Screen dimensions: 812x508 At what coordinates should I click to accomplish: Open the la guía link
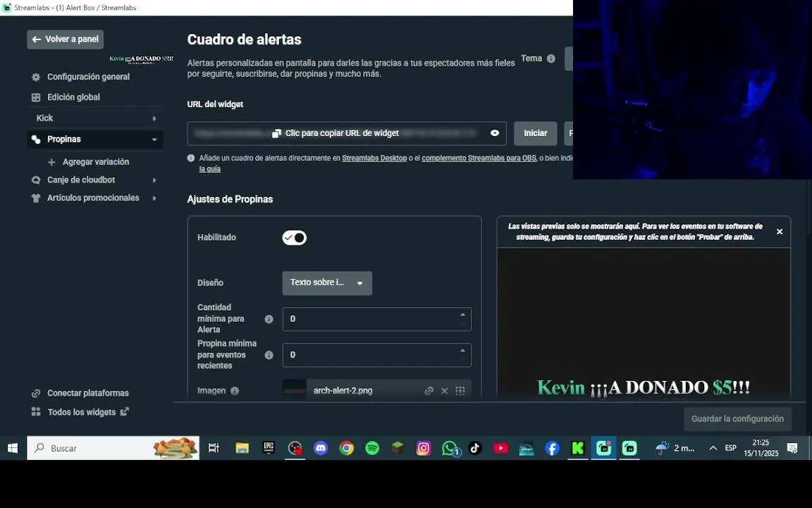(x=210, y=169)
